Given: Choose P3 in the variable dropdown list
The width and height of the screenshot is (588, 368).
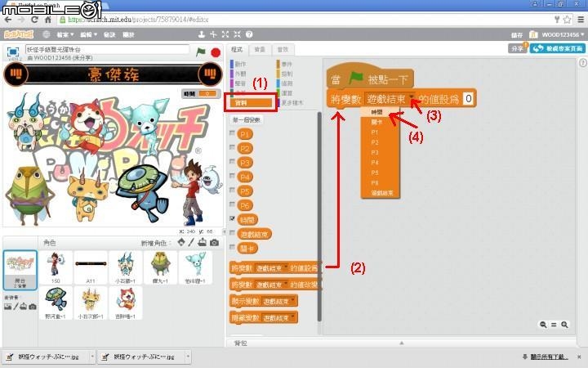Looking at the screenshot, I should (380, 152).
